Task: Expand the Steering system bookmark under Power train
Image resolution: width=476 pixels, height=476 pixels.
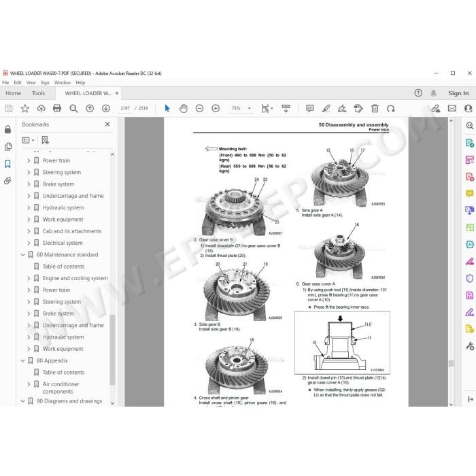Action: (29, 172)
